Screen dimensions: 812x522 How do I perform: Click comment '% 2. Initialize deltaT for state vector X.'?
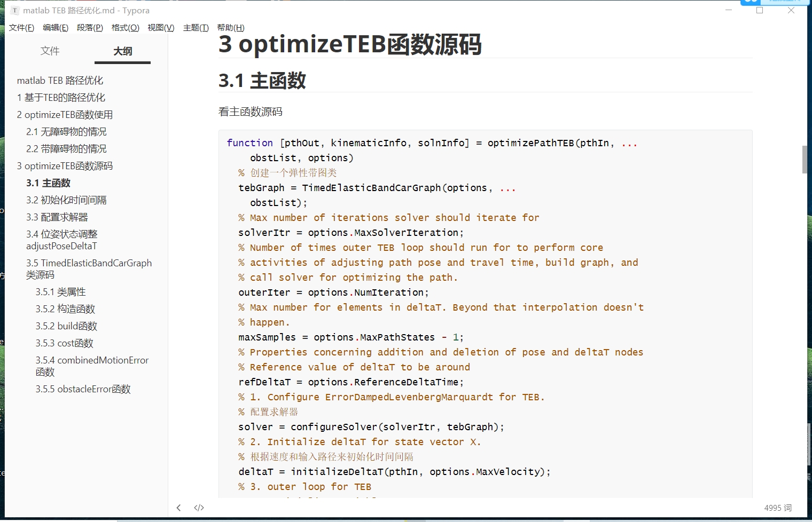(360, 442)
